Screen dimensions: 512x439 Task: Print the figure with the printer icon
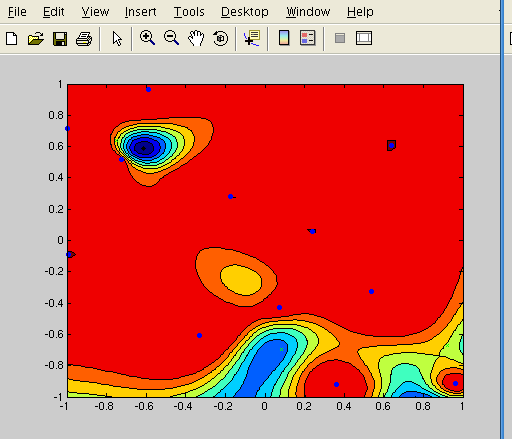click(84, 39)
